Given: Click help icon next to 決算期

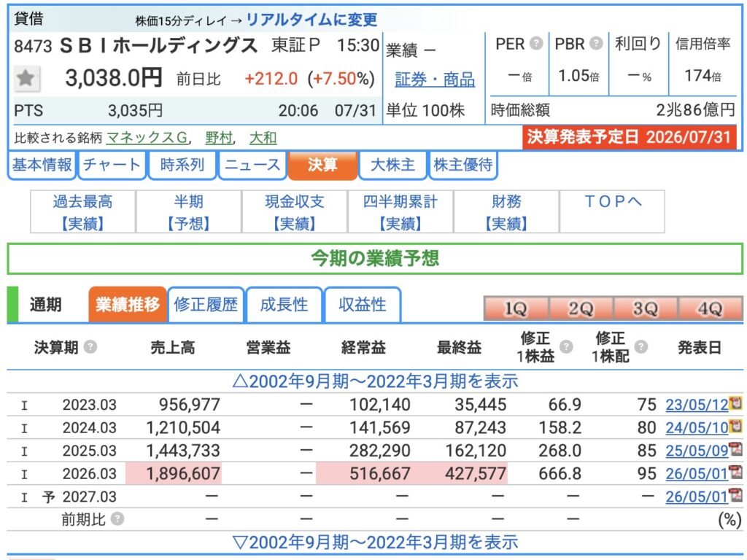Looking at the screenshot, I should 90,346.
